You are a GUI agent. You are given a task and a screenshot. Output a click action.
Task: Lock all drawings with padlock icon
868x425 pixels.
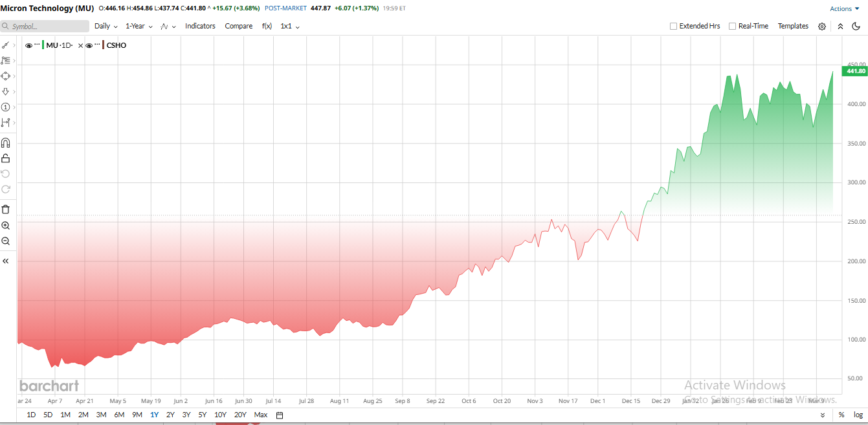(5, 158)
